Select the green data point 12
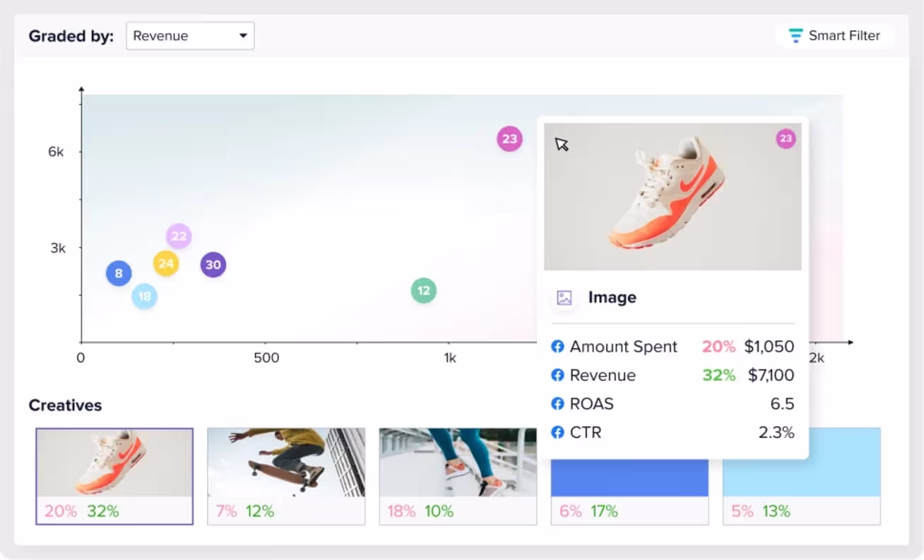 click(424, 290)
